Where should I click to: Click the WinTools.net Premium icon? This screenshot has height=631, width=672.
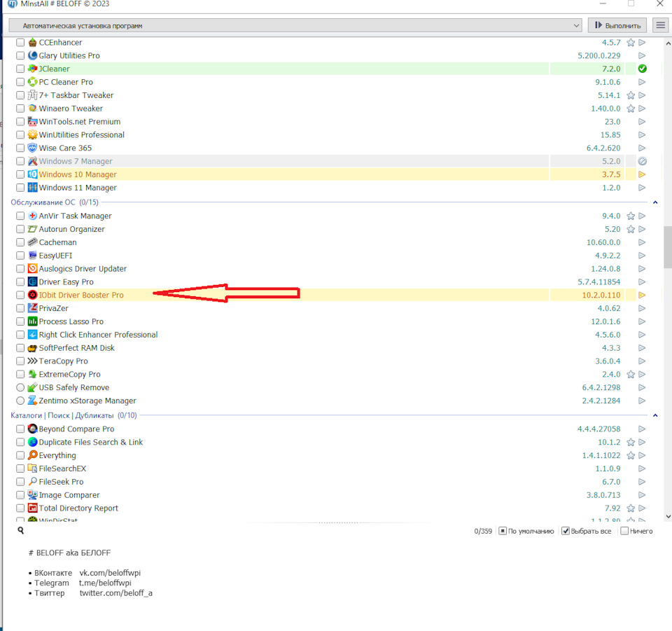(33, 122)
